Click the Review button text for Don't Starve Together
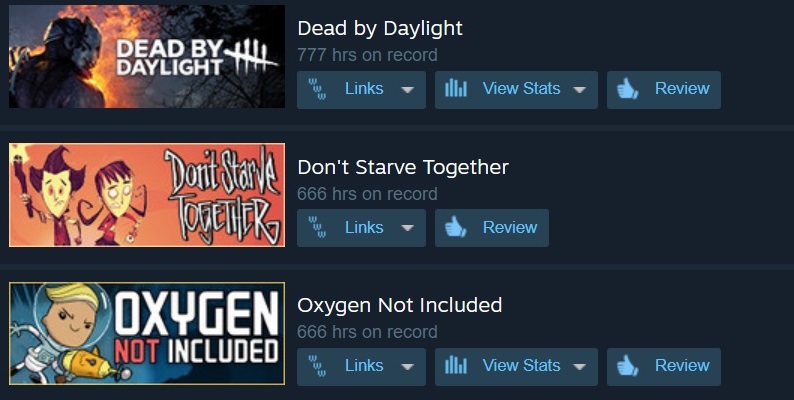Viewport: 794px width, 400px height. click(x=510, y=227)
